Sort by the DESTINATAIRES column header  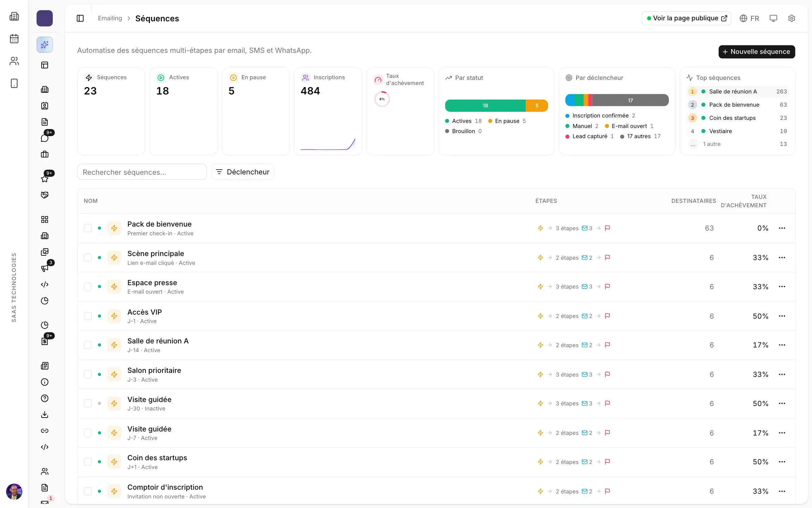pyautogui.click(x=694, y=201)
